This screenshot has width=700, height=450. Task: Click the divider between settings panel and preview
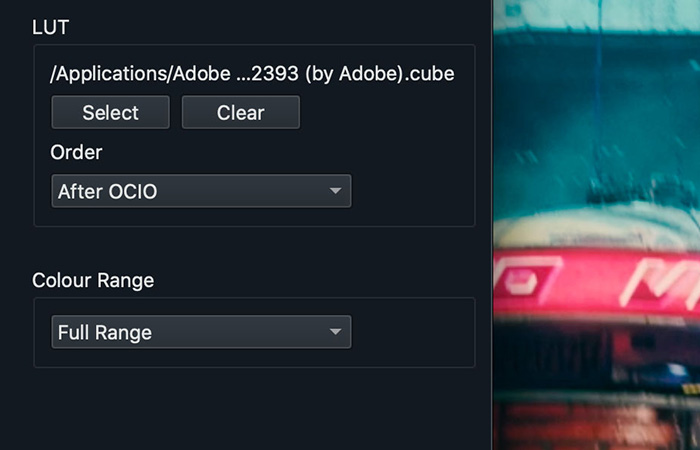coord(492,225)
